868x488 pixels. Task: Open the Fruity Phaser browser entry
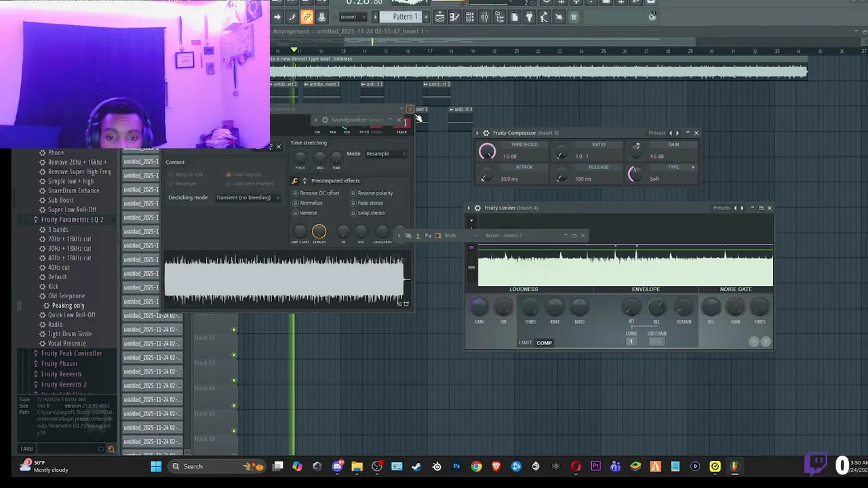coord(60,364)
